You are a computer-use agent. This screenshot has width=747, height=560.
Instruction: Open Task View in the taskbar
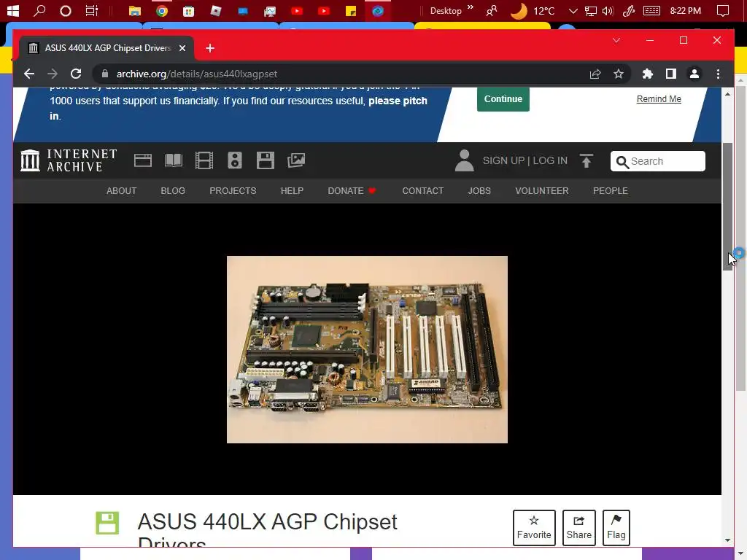point(91,10)
